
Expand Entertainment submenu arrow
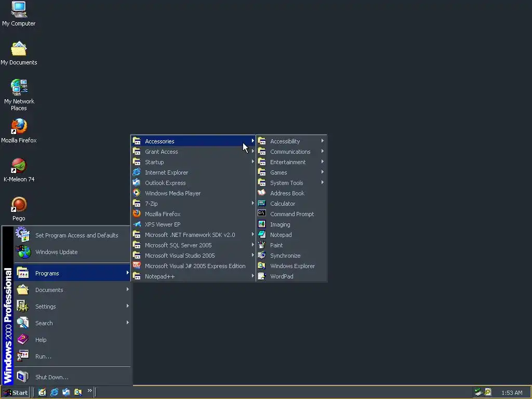coord(322,162)
